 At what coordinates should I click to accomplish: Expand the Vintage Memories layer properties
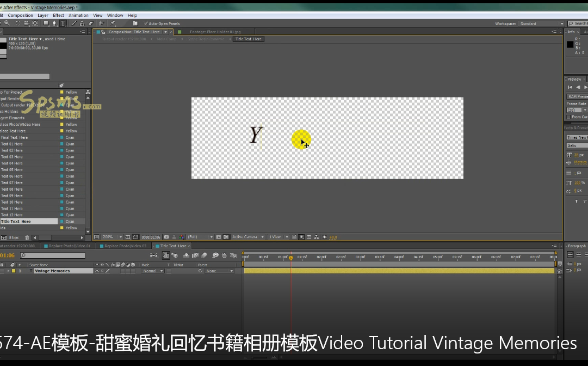click(9, 271)
